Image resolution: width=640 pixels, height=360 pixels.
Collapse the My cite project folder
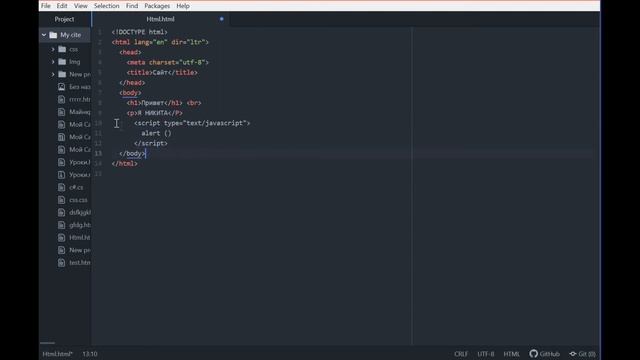[x=44, y=35]
